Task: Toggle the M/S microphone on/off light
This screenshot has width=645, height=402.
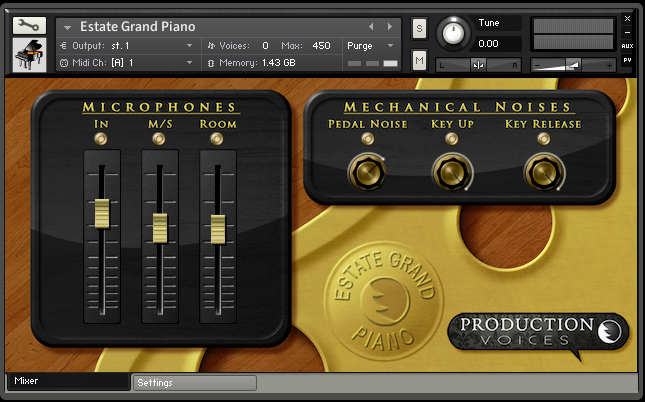Action: point(159,139)
